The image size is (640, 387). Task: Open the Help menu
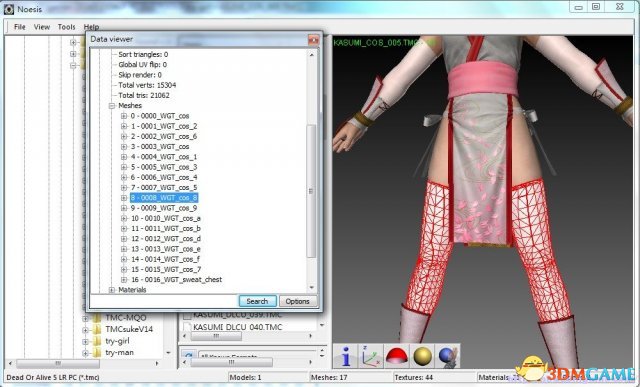click(x=91, y=27)
